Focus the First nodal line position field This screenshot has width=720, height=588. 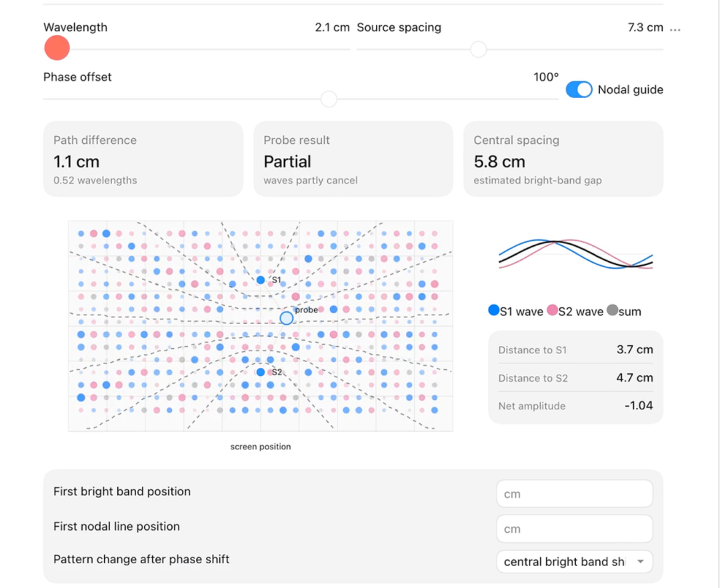click(575, 529)
